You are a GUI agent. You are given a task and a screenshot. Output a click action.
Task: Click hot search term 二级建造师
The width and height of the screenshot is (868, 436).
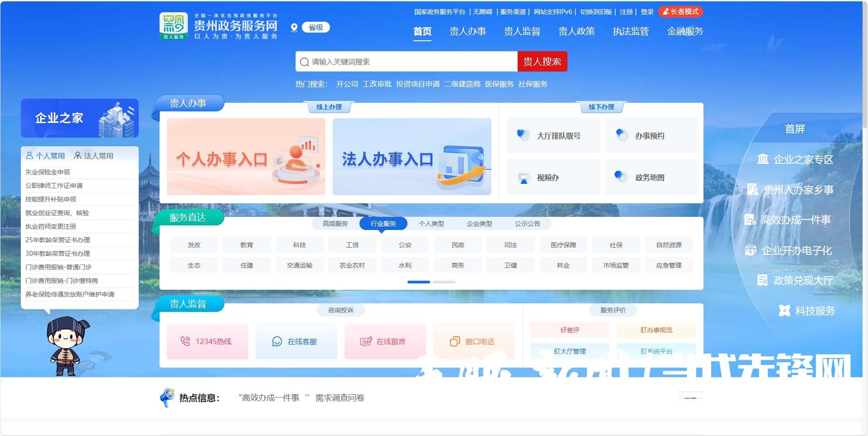462,84
